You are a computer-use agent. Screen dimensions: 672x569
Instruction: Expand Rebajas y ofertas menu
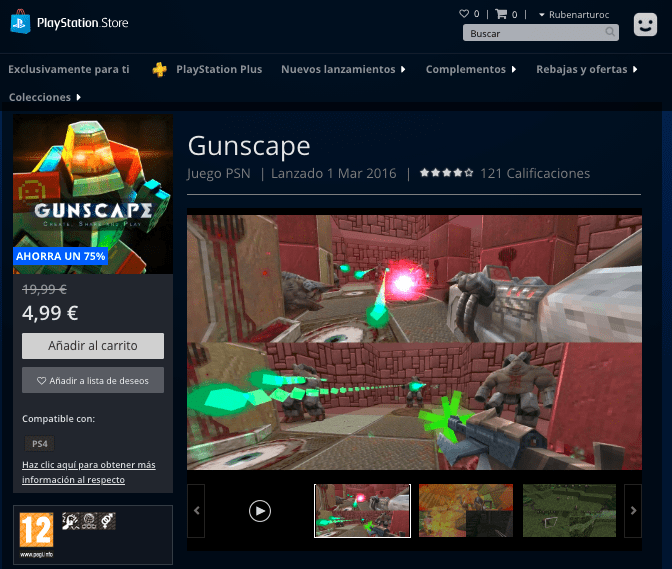click(x=587, y=69)
